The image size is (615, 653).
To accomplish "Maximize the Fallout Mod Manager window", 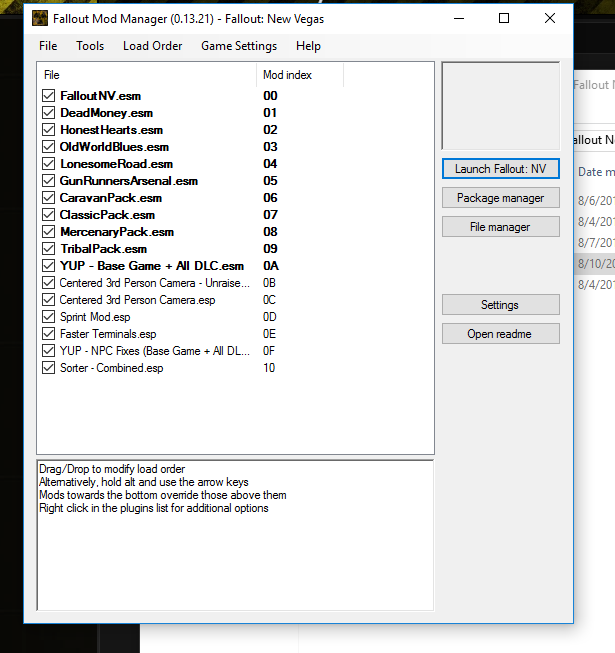I will pos(504,18).
